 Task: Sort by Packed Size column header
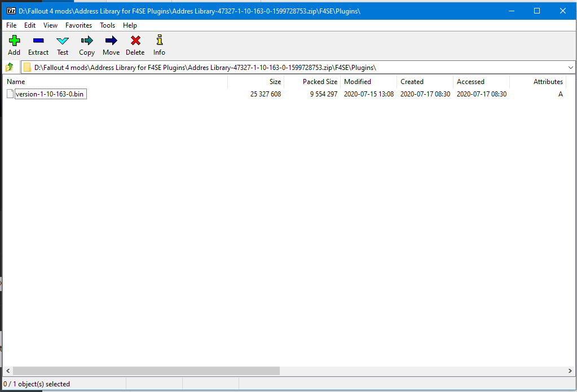(x=319, y=82)
